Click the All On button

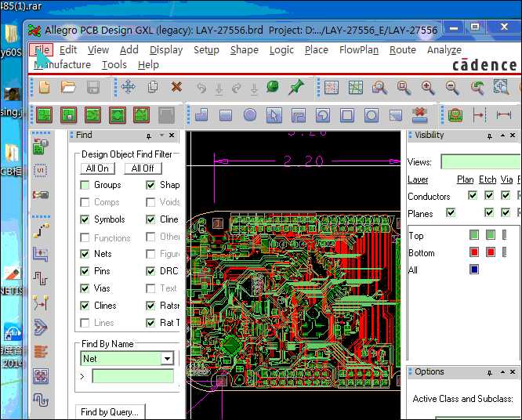tap(97, 168)
